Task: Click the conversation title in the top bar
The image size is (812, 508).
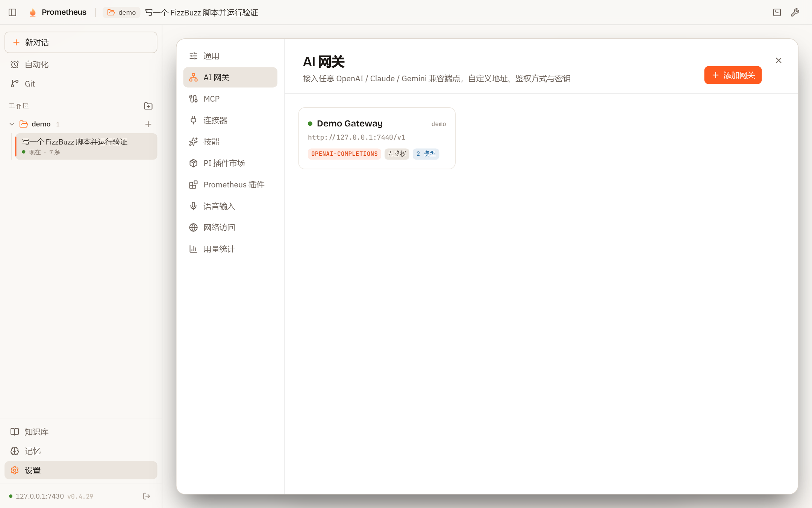Action: 201,12
